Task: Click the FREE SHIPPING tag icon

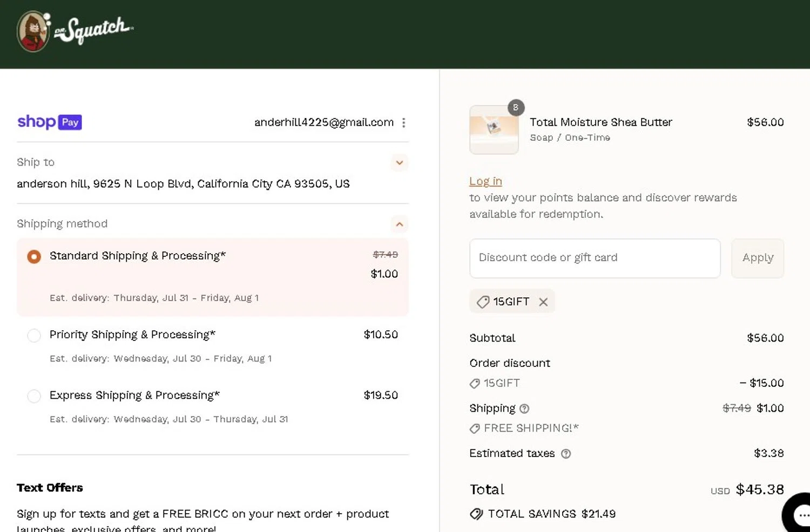Action: 475,428
